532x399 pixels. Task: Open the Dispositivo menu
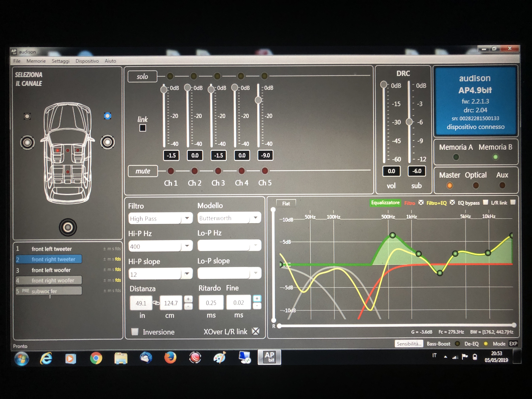(87, 61)
